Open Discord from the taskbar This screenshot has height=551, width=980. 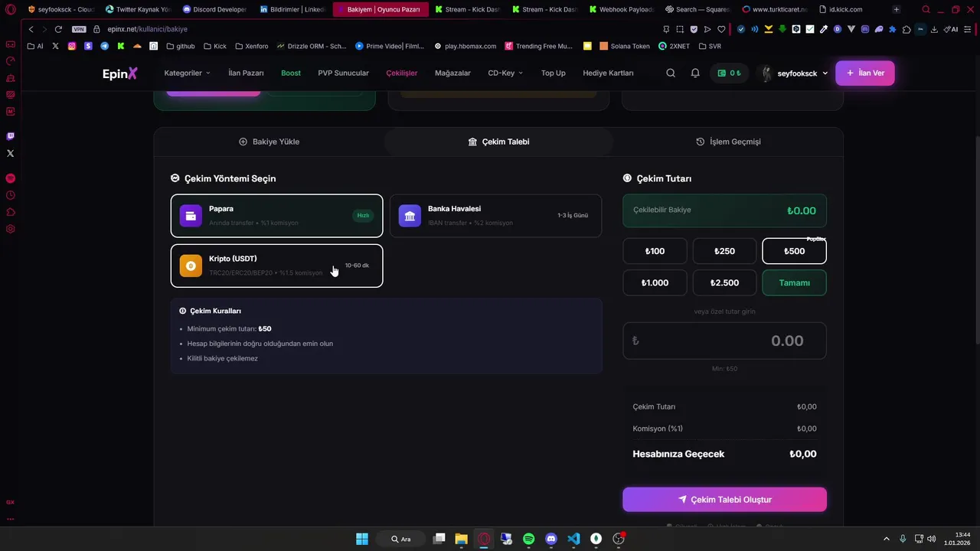pos(551,539)
